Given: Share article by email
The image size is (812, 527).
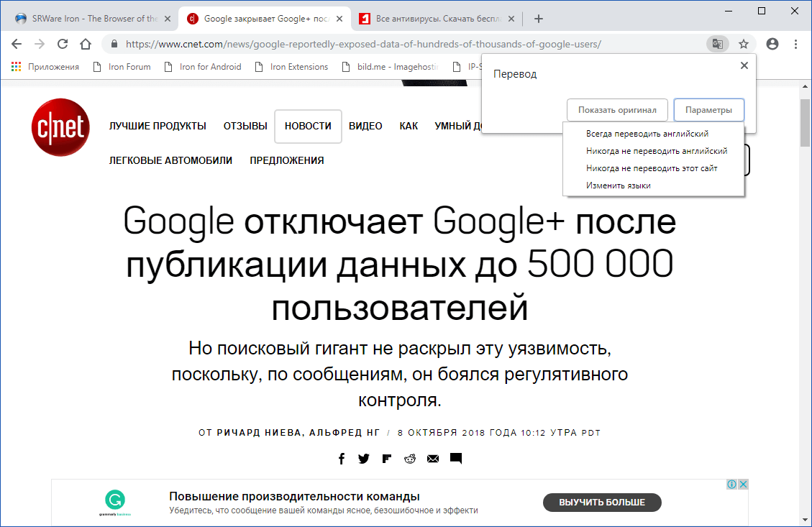Looking at the screenshot, I should click(x=433, y=459).
